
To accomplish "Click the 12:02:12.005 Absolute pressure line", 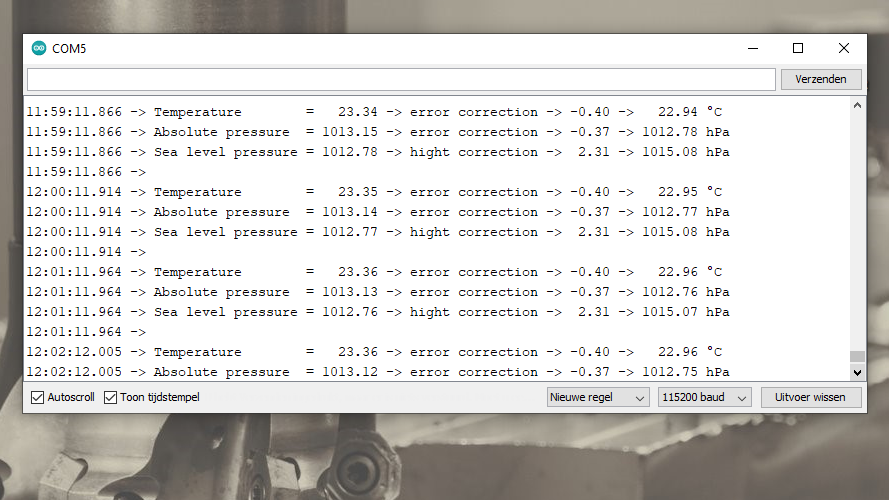I will click(375, 372).
